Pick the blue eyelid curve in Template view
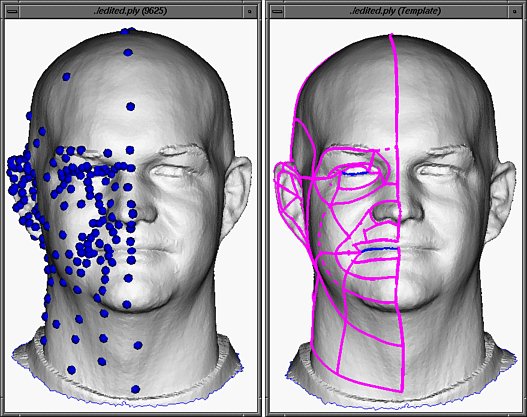 tap(355, 173)
